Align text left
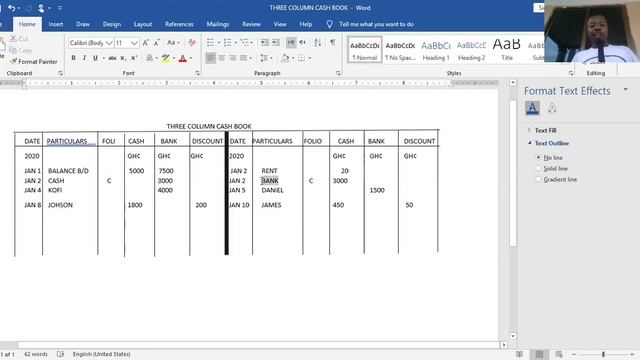Image resolution: width=640 pixels, height=360 pixels. [211, 58]
